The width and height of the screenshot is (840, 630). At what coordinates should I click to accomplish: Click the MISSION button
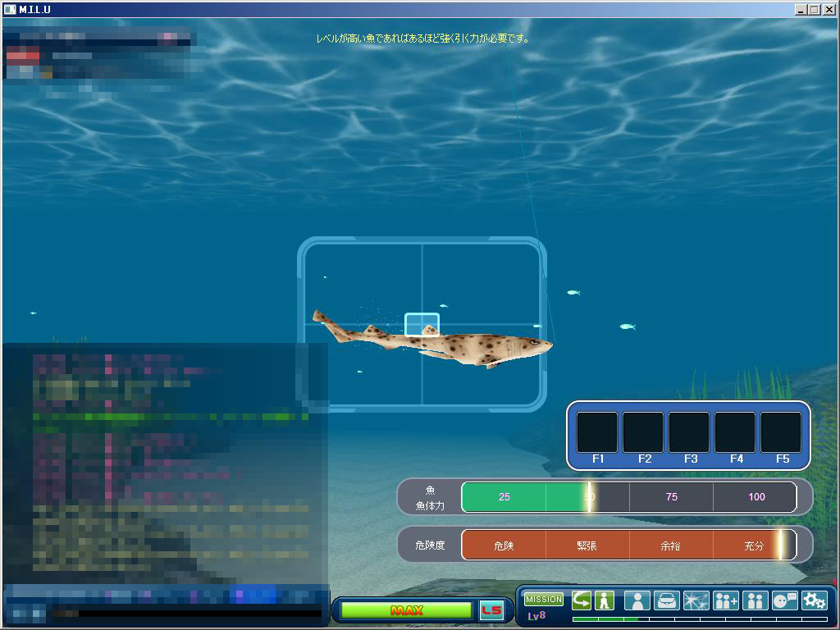pos(543,600)
